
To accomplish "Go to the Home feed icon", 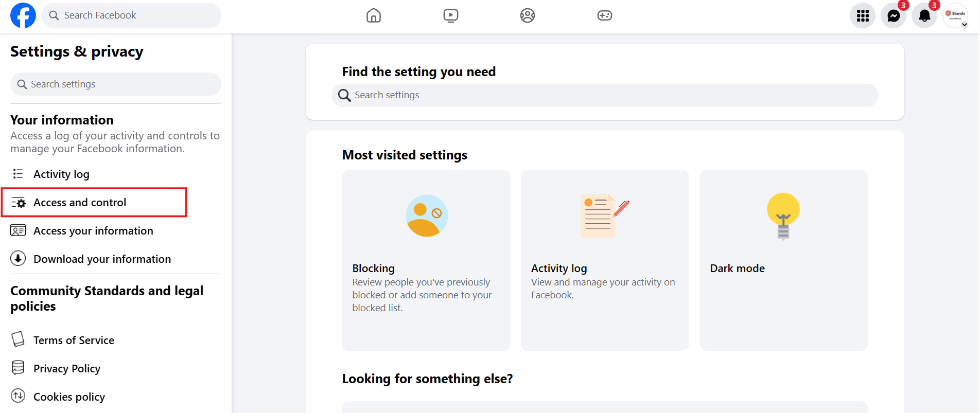I will [373, 15].
